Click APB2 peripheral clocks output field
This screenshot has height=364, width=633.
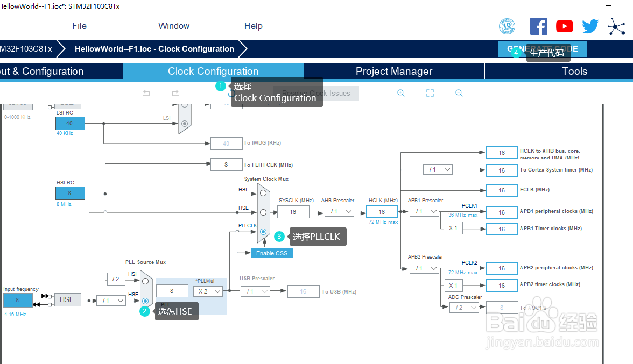[x=502, y=268]
